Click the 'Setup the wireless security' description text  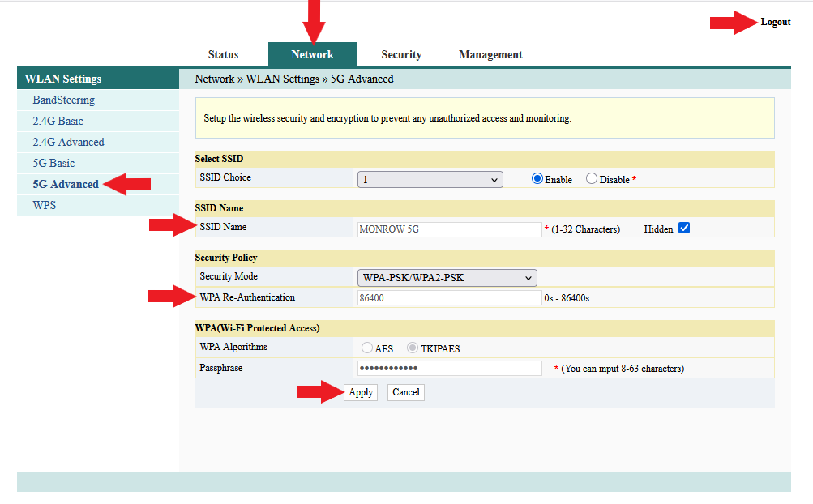pos(387,118)
